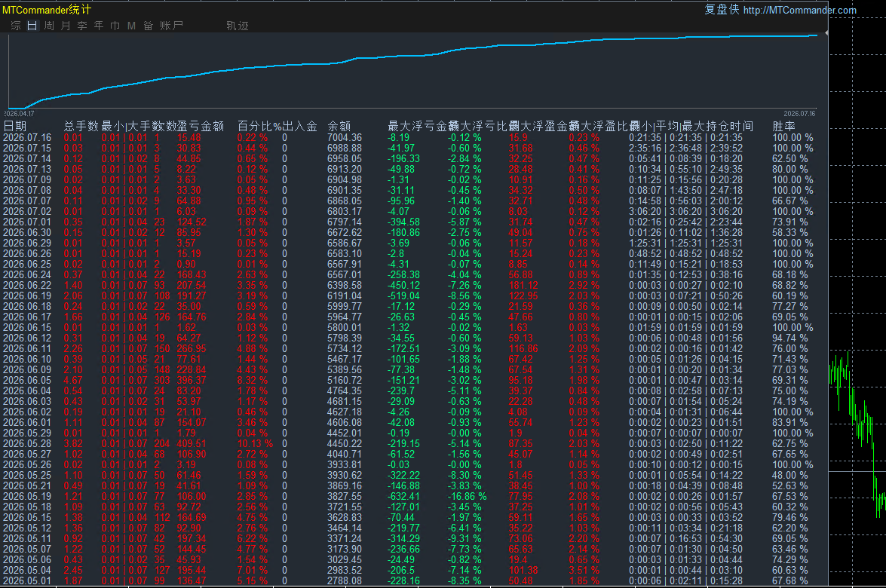Open the http://MTCommander.com link
Viewport: 886px width, 588px height.
click(799, 10)
